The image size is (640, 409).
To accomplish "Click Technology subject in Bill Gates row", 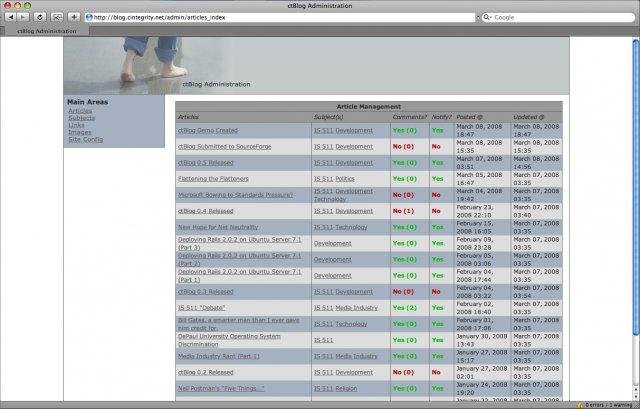I will click(351, 324).
